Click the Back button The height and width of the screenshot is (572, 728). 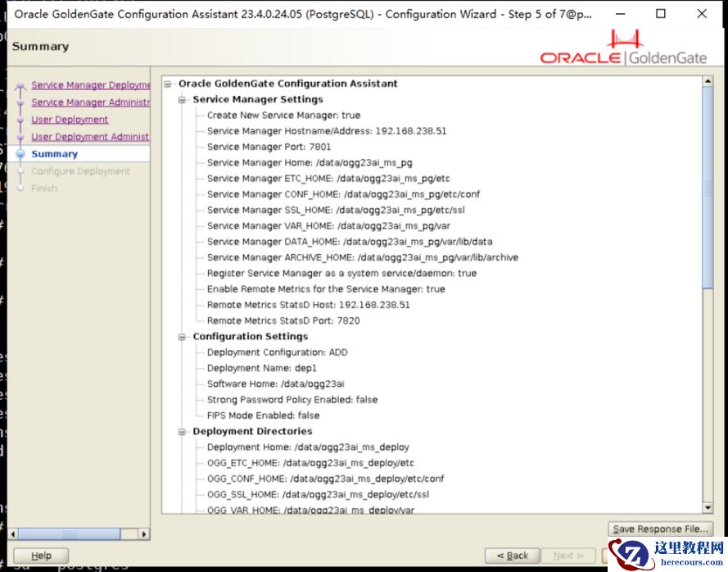point(513,556)
